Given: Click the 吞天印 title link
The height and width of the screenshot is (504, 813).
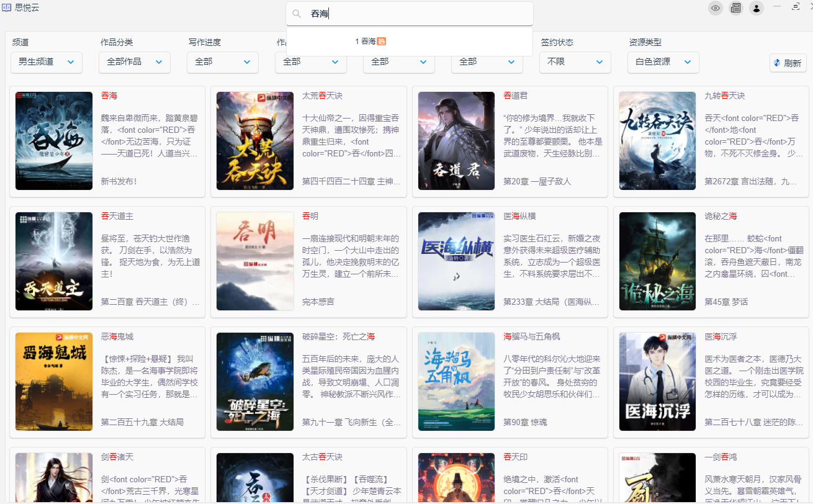Looking at the screenshot, I should click(515, 457).
